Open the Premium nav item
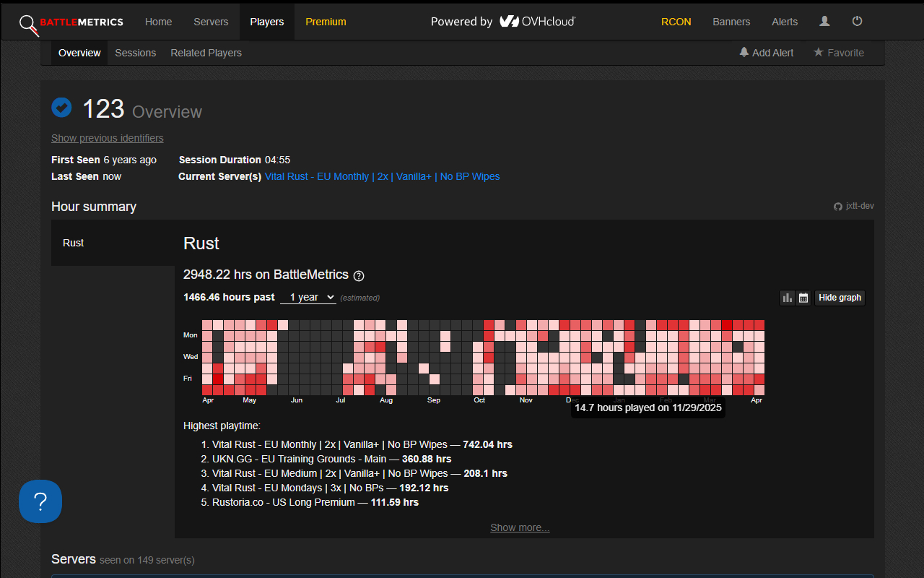The height and width of the screenshot is (578, 924). pyautogui.click(x=326, y=22)
